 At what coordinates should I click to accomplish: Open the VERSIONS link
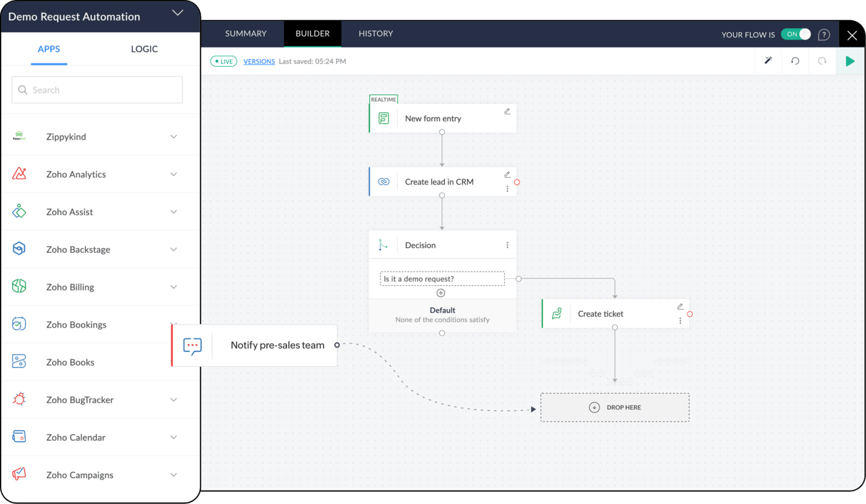pyautogui.click(x=259, y=62)
